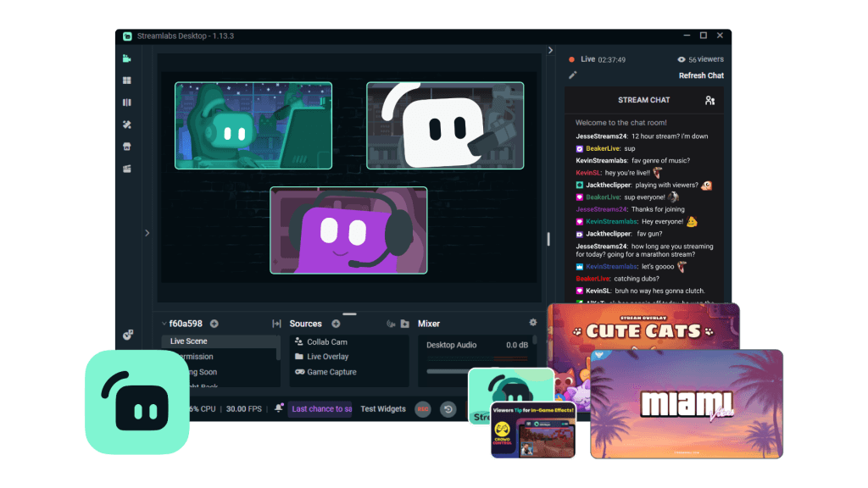Click the red Live indicator dot
This screenshot has height=488, width=868.
pyautogui.click(x=572, y=59)
